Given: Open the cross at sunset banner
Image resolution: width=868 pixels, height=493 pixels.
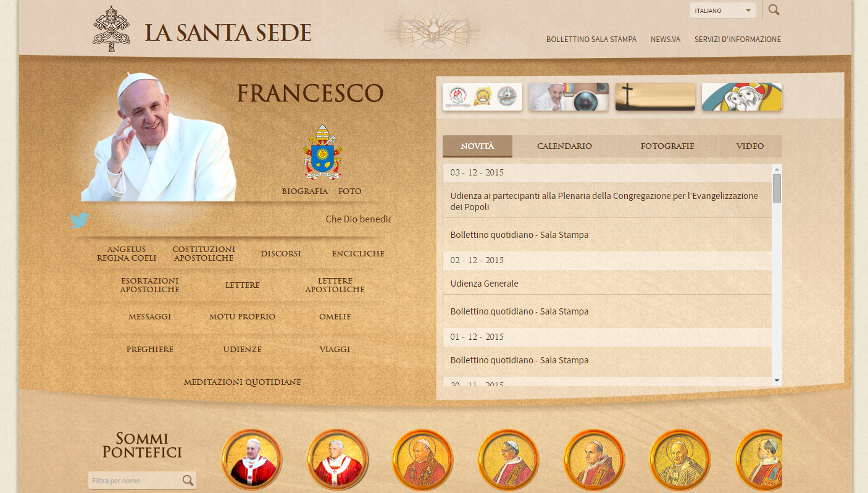Looking at the screenshot, I should pos(655,97).
